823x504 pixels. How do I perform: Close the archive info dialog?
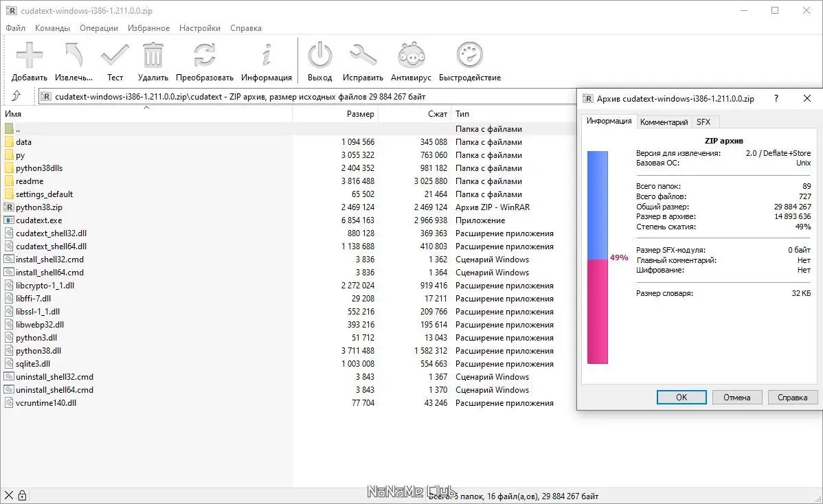click(807, 98)
